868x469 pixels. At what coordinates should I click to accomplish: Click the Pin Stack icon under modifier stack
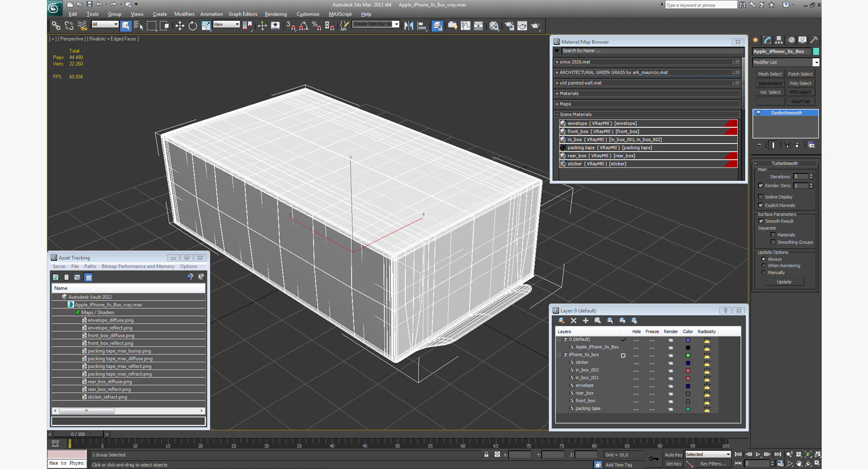point(759,145)
